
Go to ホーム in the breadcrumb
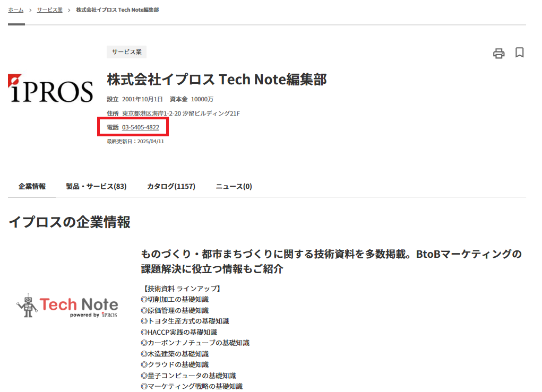coord(15,10)
